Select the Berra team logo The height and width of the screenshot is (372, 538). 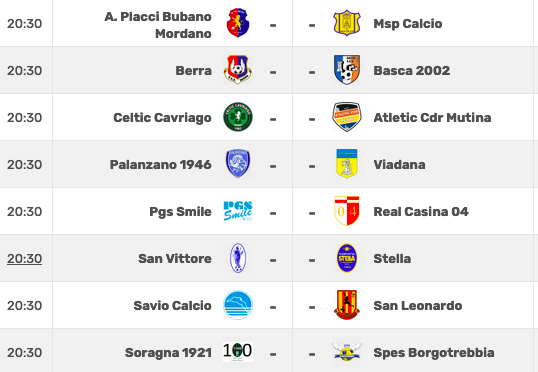[x=238, y=70]
